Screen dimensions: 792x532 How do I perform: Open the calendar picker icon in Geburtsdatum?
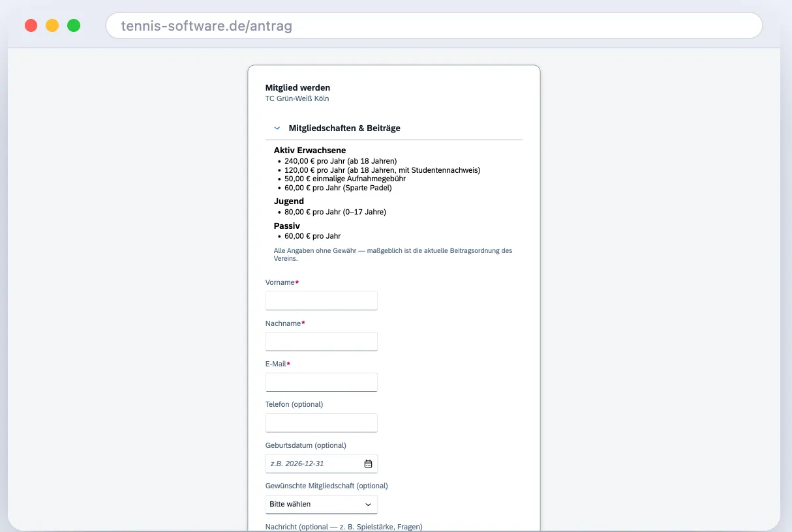pos(368,464)
